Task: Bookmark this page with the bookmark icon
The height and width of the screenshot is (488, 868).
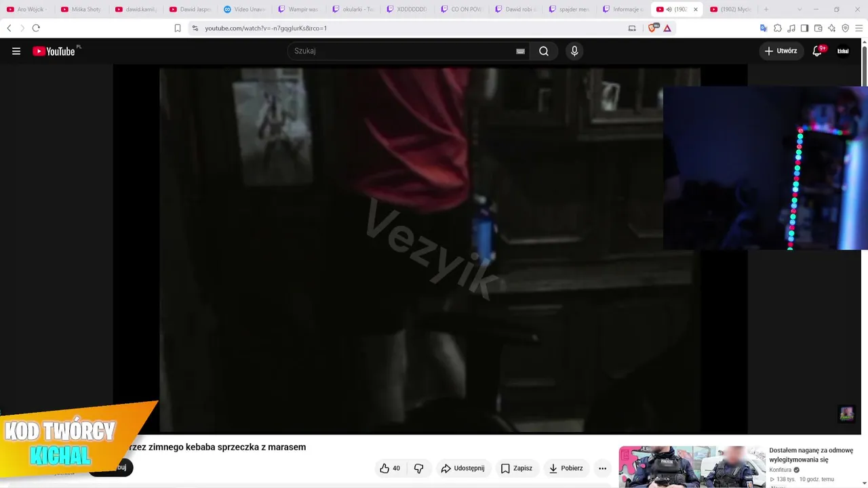Action: tap(178, 28)
